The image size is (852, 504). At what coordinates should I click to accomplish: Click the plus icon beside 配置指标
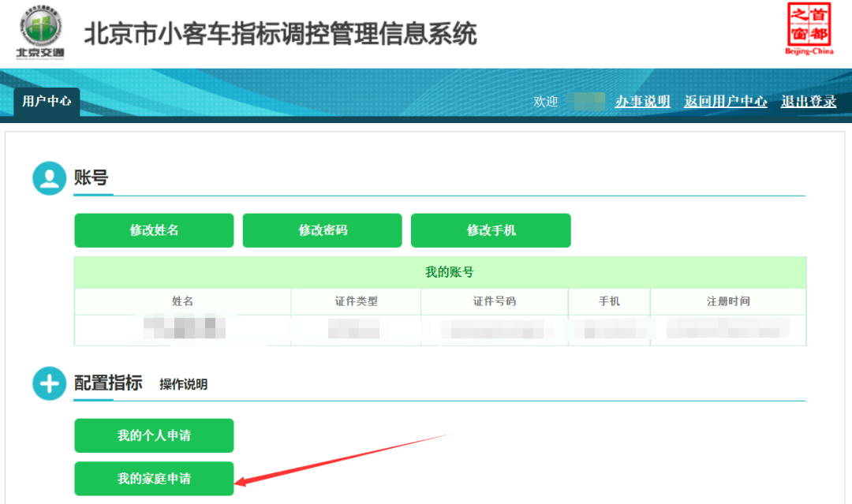click(48, 384)
